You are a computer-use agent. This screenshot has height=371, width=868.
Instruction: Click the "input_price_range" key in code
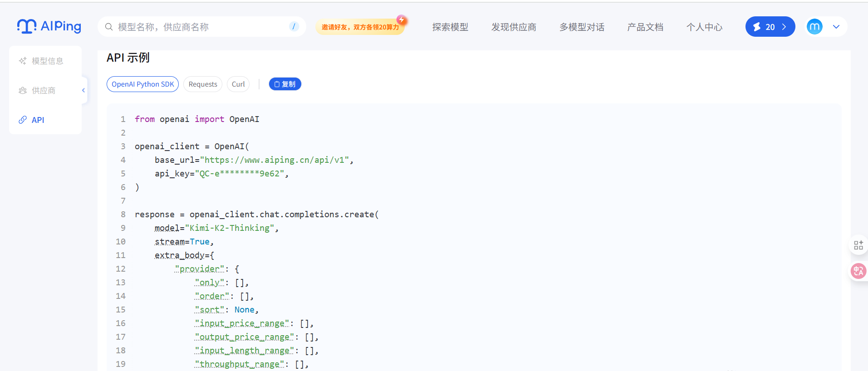click(x=242, y=323)
